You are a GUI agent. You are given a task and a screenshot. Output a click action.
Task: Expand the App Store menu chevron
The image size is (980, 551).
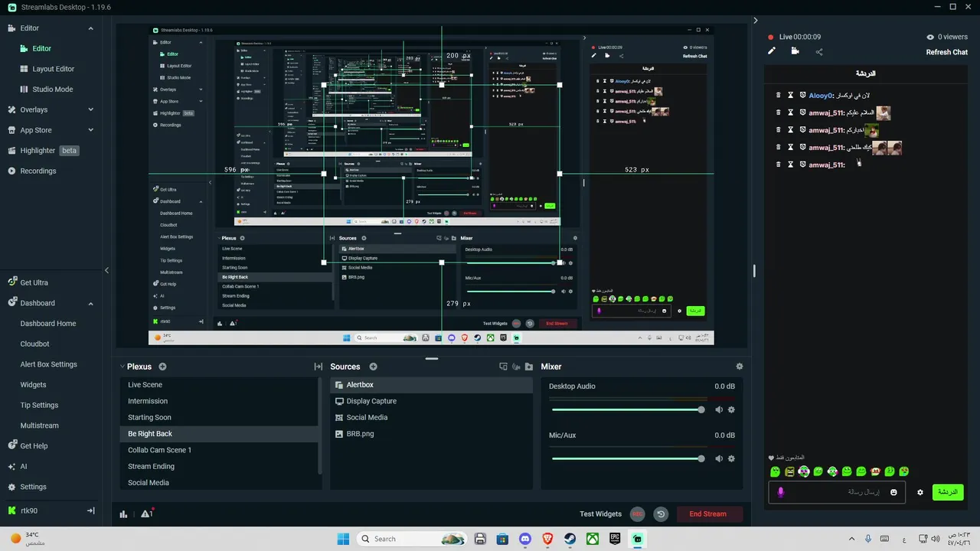[x=90, y=130]
